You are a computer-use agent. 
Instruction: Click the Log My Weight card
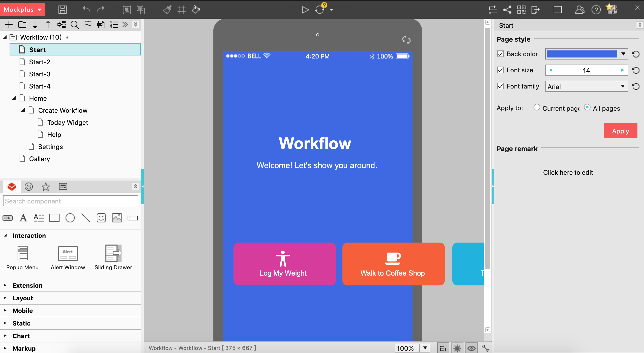[x=284, y=264]
